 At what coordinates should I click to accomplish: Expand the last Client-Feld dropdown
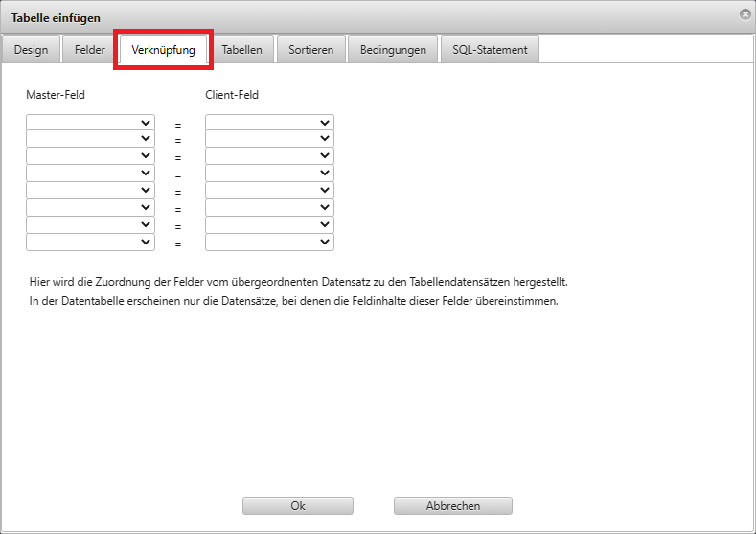(269, 243)
